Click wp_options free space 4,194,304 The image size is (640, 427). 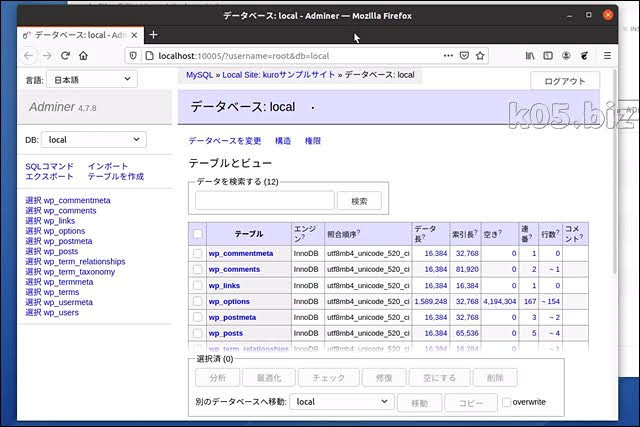pos(500,302)
